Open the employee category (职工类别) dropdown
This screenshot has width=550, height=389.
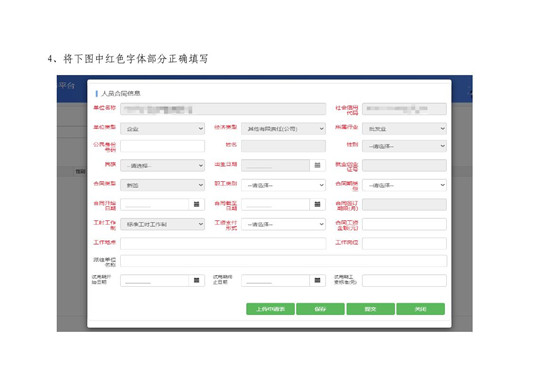(283, 185)
